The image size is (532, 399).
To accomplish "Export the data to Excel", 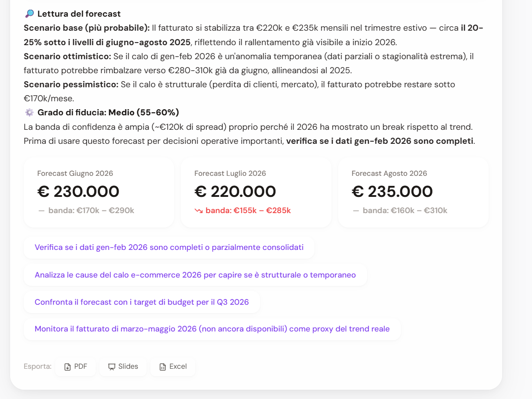I will (173, 367).
